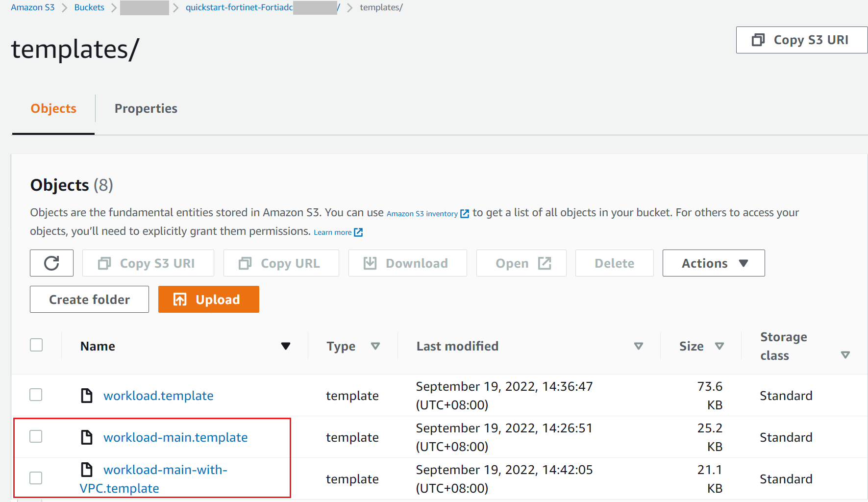Click the 21.1 KB size value
868x502 pixels.
[710, 479]
